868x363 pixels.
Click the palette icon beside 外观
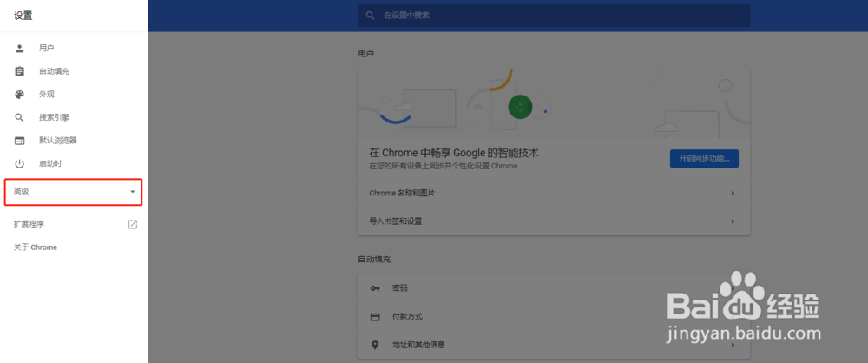(19, 95)
